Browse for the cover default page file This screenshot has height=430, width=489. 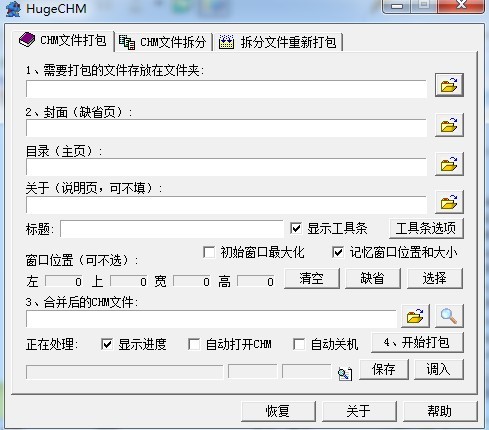[449, 125]
